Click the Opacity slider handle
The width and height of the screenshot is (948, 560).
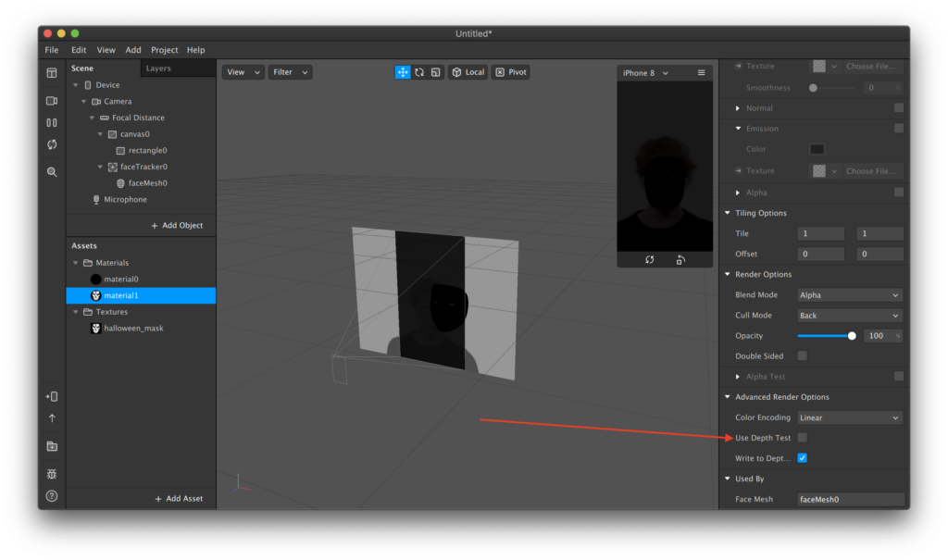coord(852,336)
